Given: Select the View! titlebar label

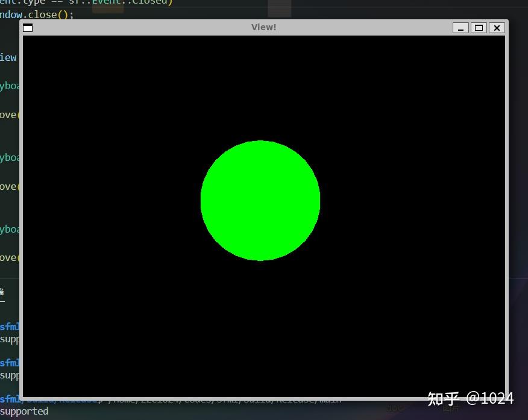Looking at the screenshot, I should click(263, 27).
